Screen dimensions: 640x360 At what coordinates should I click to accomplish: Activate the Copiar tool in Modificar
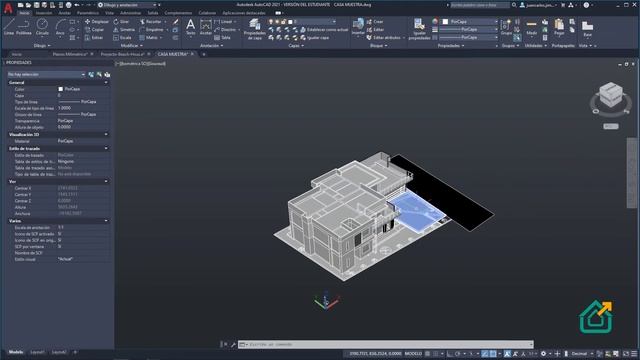pyautogui.click(x=95, y=30)
